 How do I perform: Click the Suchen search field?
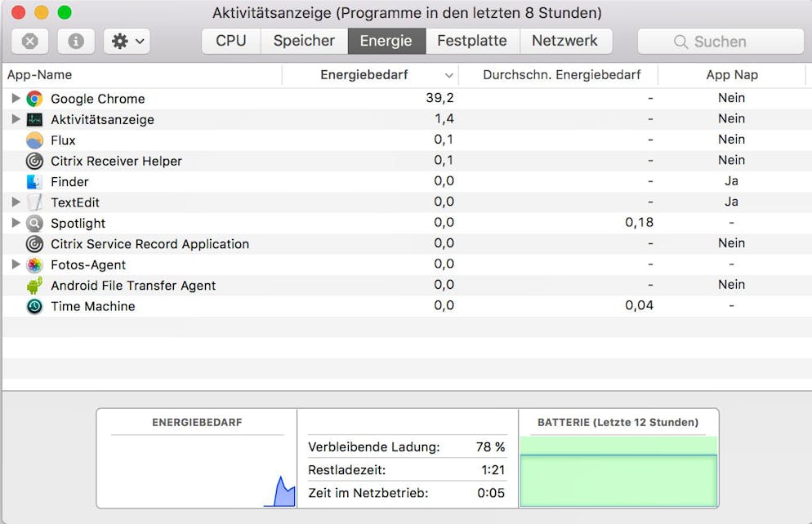721,42
